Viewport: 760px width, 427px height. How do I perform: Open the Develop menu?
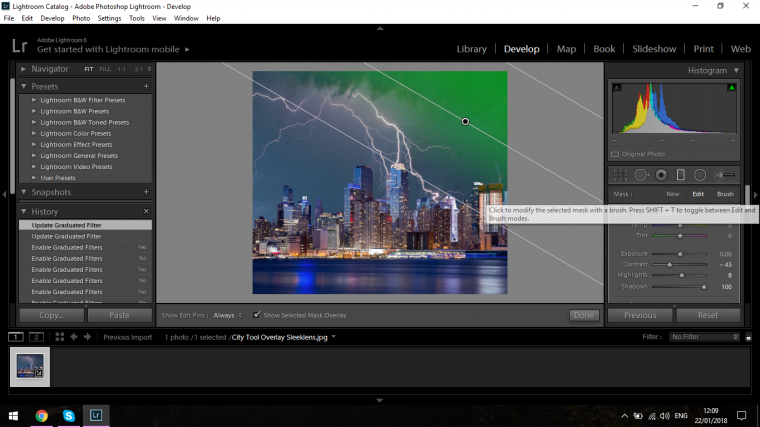pyautogui.click(x=52, y=18)
